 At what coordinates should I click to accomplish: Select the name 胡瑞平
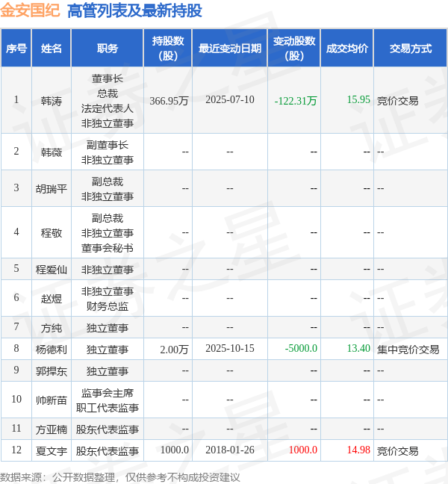click(x=52, y=189)
